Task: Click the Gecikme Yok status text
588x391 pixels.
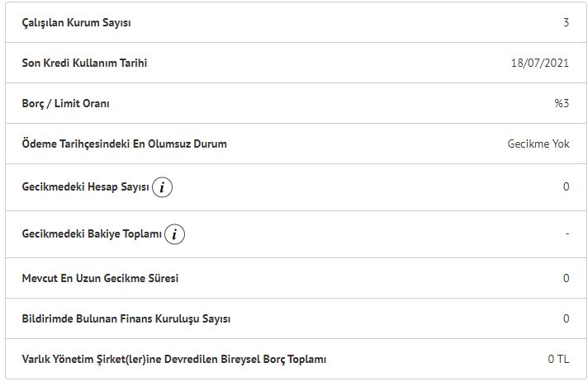Action: [538, 144]
